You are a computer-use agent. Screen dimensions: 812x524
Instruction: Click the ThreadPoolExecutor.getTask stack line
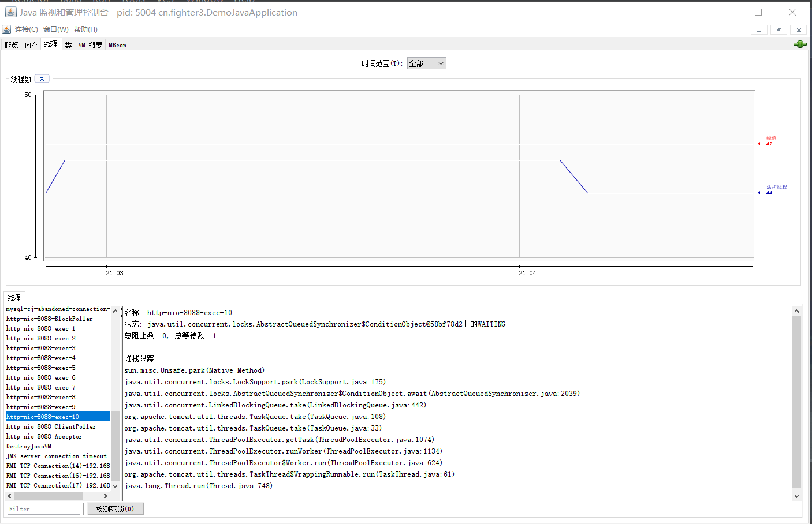tap(280, 440)
